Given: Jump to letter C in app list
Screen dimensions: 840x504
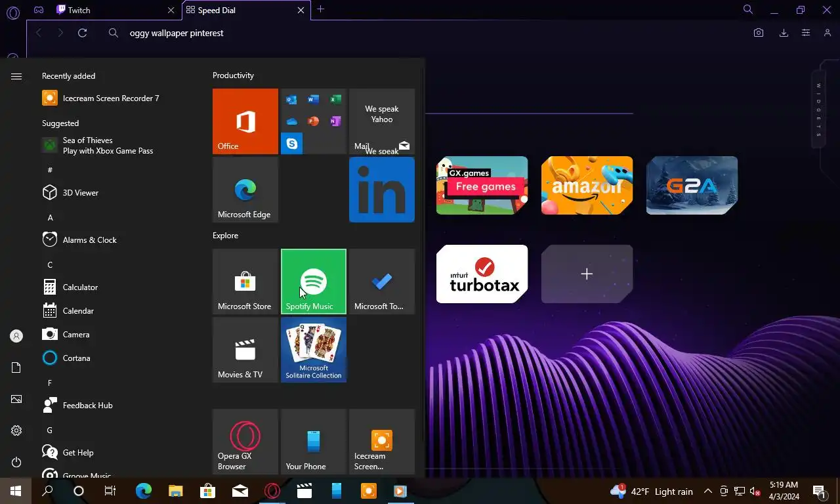Looking at the screenshot, I should coord(51,264).
